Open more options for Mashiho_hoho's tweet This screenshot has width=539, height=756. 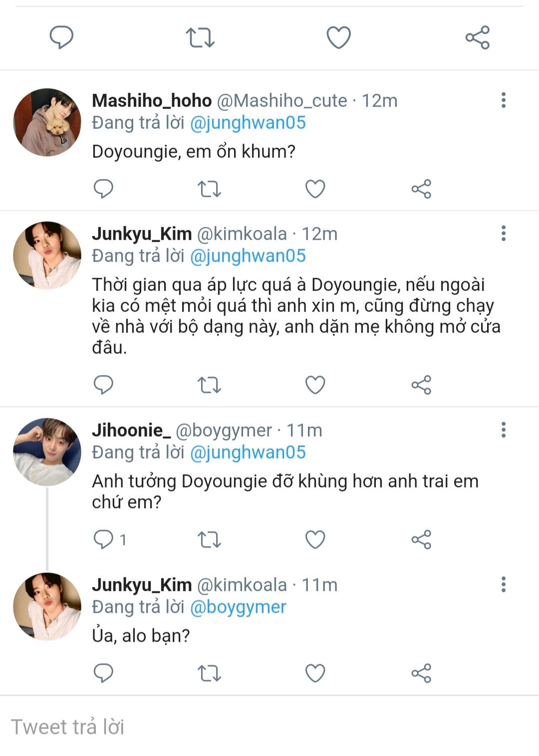click(x=503, y=100)
